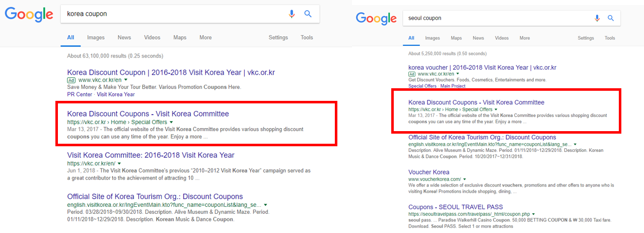Screen dimensions: 644x233
Task: Open News tab in seoul coupon results
Action: click(478, 38)
